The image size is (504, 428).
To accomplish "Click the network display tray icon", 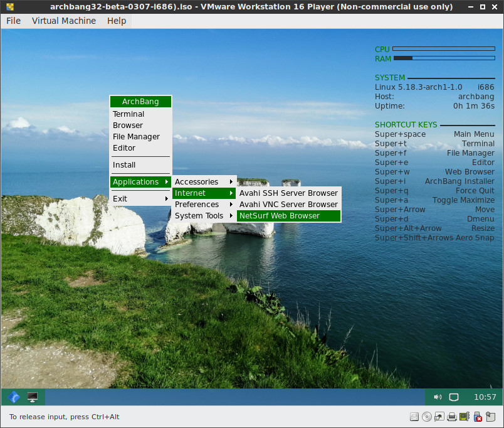I will [453, 397].
